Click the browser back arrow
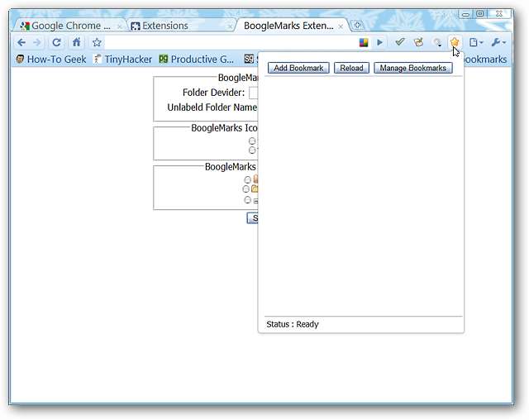The image size is (529, 420). 21,42
